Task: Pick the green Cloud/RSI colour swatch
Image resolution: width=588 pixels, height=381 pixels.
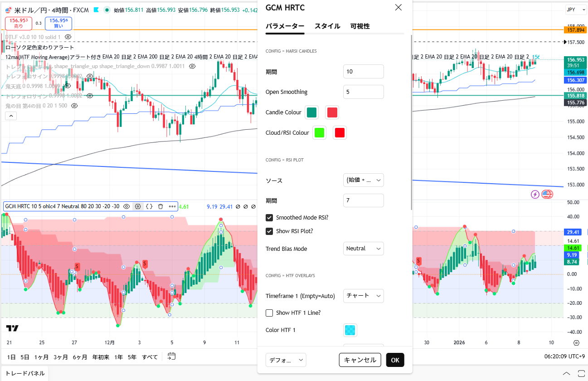Action: coord(319,133)
